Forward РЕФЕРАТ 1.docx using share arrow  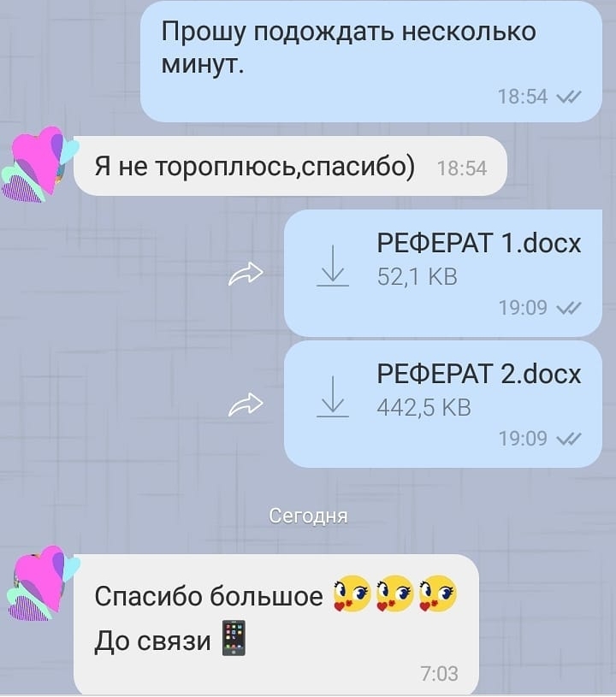tap(246, 274)
